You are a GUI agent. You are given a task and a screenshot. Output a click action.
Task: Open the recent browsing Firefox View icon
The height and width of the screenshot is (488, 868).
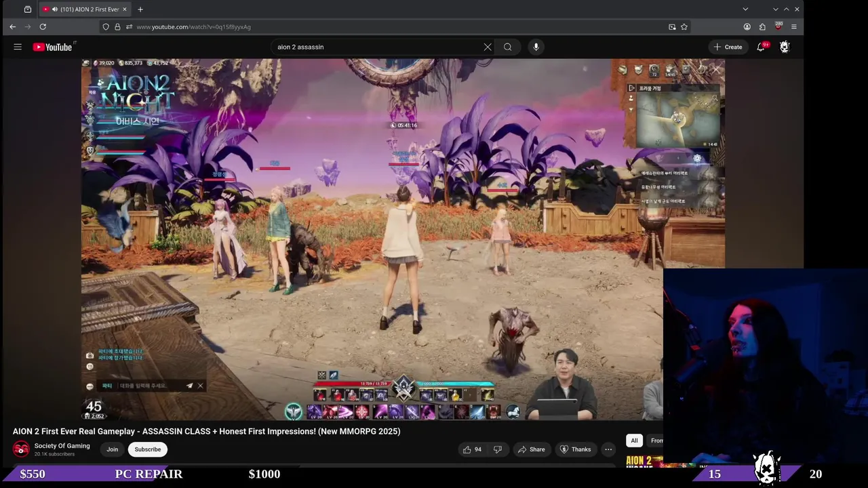(x=27, y=9)
